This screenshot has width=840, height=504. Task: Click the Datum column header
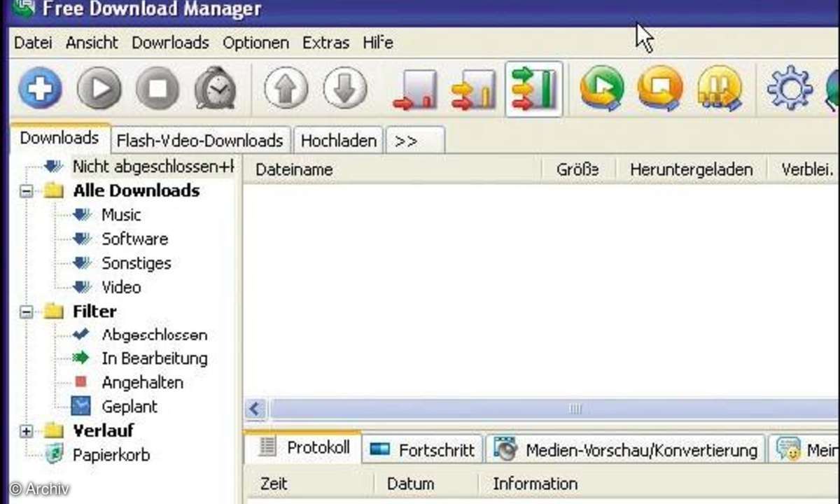[426, 484]
